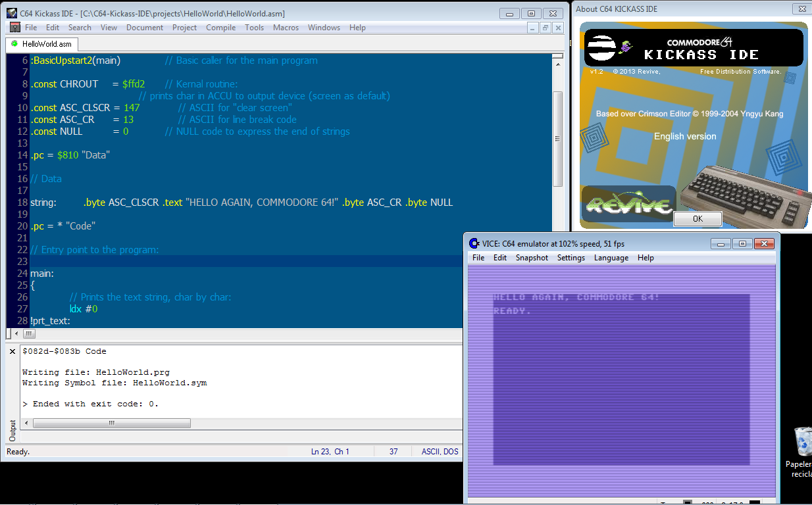812x505 pixels.
Task: Open the Recycle Bin desktop icon
Action: (803, 441)
